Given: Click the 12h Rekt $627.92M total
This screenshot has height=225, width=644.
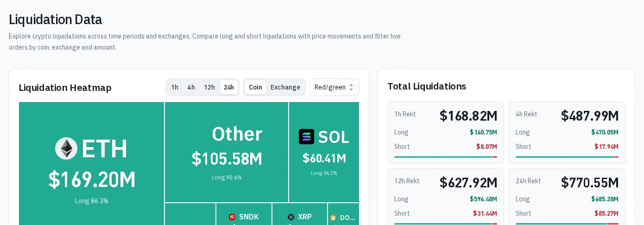Looking at the screenshot, I should point(468,182).
